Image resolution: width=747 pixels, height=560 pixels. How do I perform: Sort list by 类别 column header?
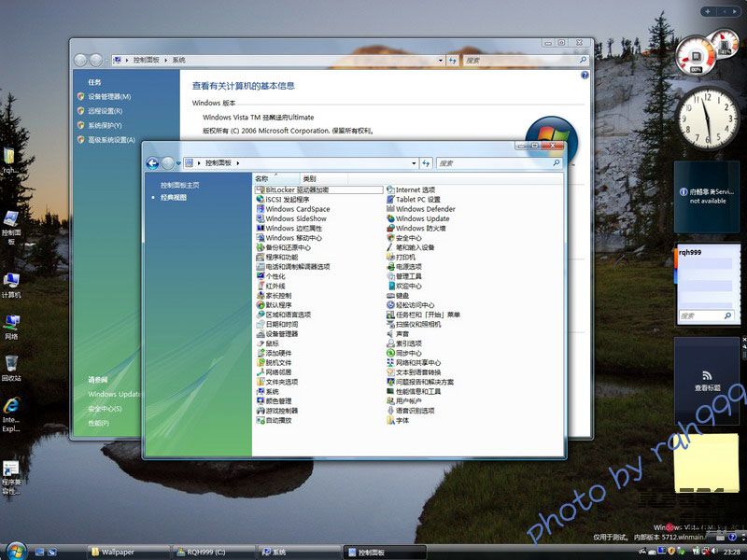coord(309,178)
